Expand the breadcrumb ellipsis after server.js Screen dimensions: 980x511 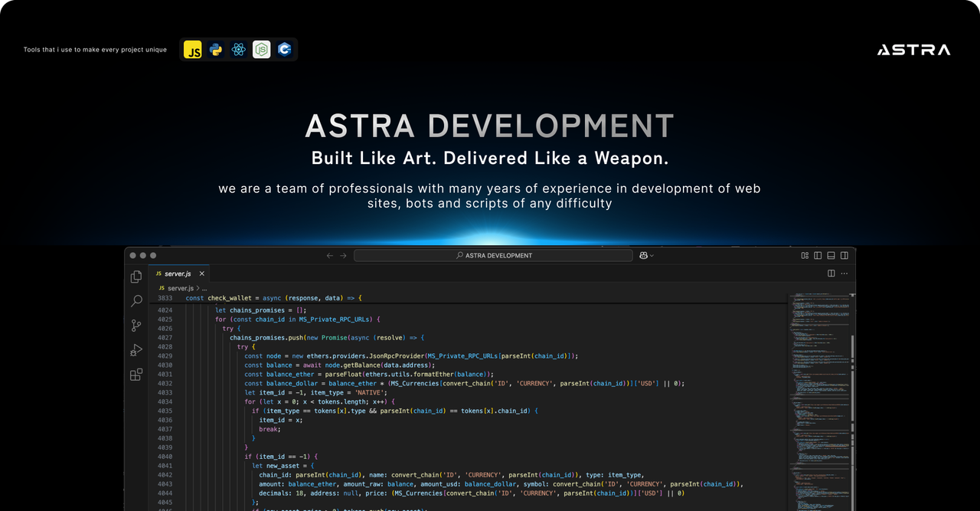click(204, 288)
